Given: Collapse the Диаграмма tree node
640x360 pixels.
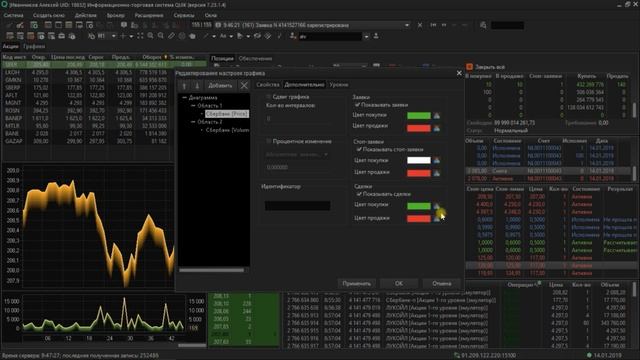Looking at the screenshot, I should click(184, 98).
